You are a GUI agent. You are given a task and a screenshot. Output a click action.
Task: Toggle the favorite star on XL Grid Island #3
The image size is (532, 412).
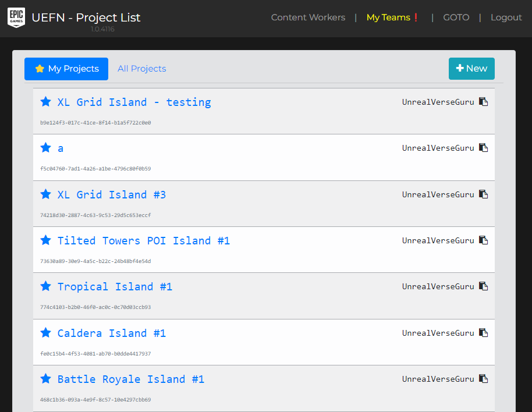(x=45, y=194)
